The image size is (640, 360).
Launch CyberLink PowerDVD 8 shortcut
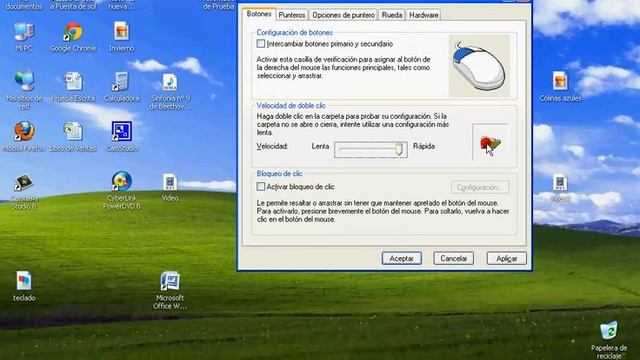[x=122, y=181]
